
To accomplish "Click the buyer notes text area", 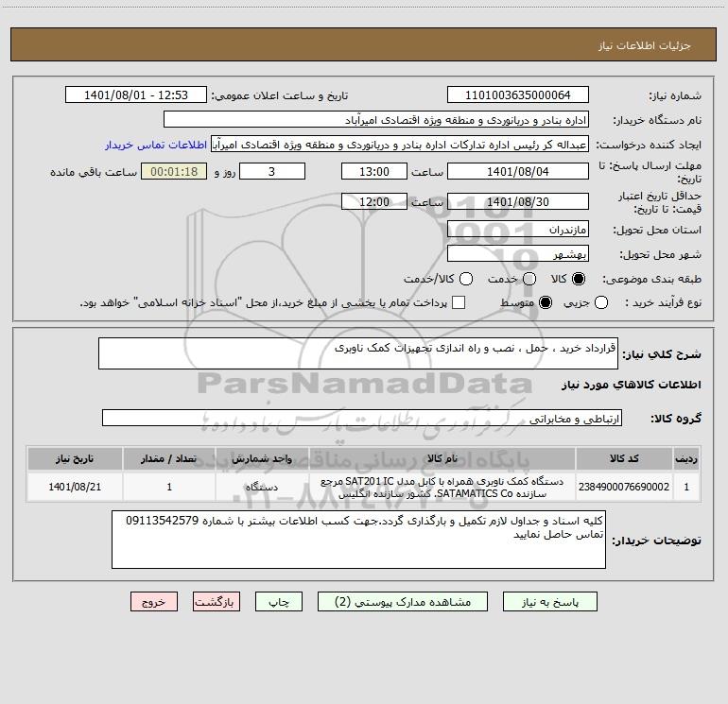I will (358, 540).
